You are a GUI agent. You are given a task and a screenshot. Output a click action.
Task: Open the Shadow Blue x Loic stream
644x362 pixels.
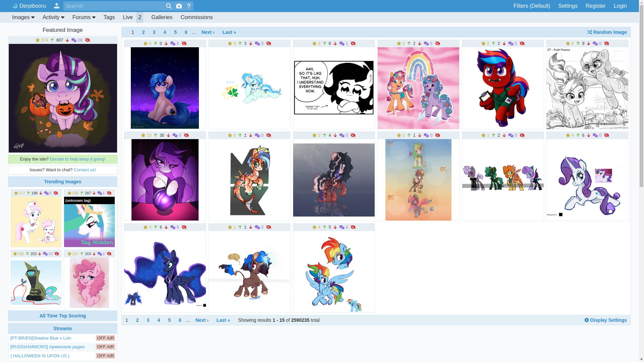pos(41,338)
